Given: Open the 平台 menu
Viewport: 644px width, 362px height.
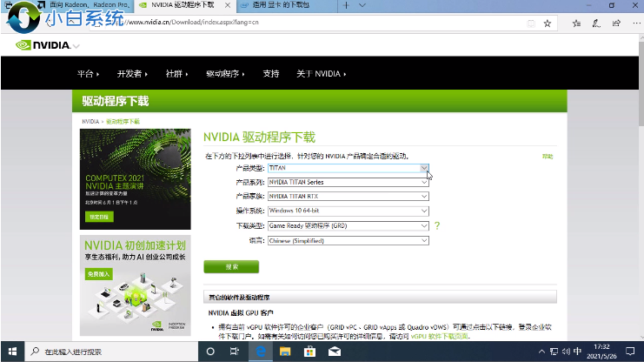Looking at the screenshot, I should click(88, 74).
